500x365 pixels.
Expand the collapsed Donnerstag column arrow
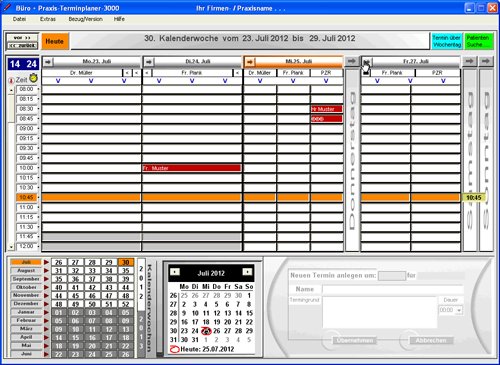[x=352, y=61]
